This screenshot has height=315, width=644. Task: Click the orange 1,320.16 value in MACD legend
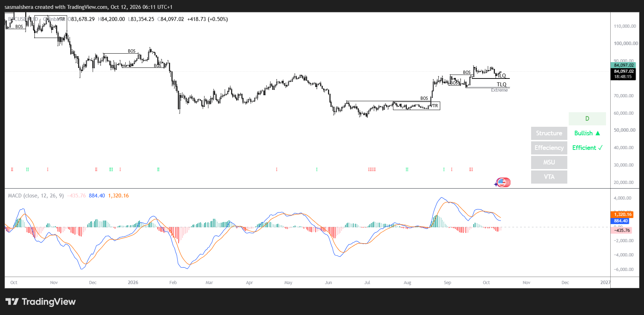[119, 196]
